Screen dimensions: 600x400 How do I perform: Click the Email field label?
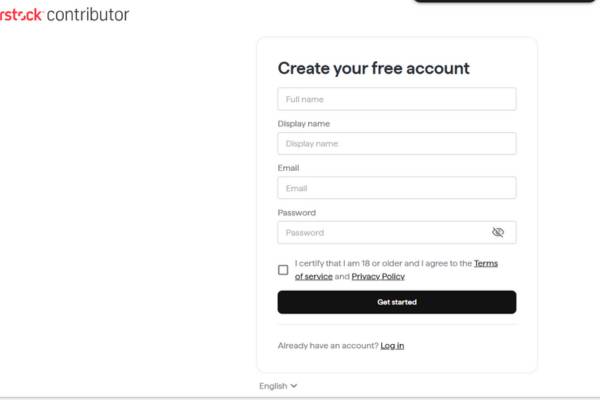tap(288, 168)
